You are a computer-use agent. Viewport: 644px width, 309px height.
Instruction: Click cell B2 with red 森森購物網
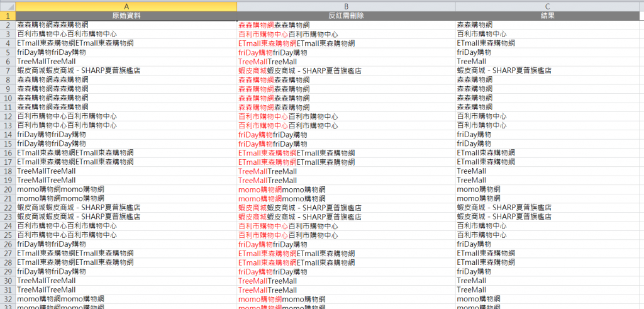coord(347,25)
